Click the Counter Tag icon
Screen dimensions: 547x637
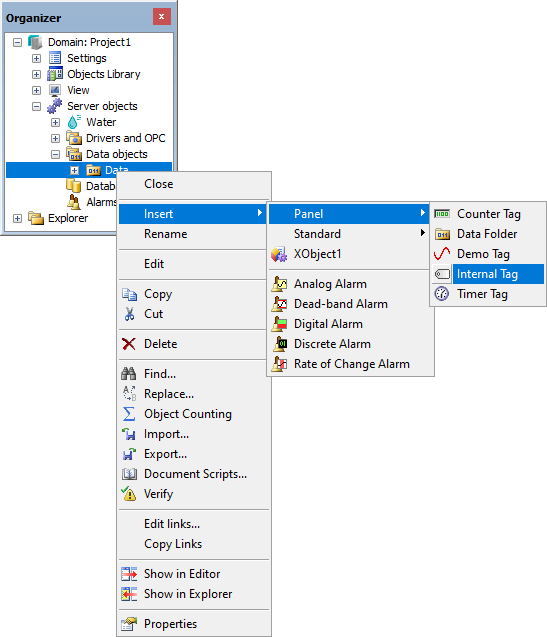(x=442, y=214)
